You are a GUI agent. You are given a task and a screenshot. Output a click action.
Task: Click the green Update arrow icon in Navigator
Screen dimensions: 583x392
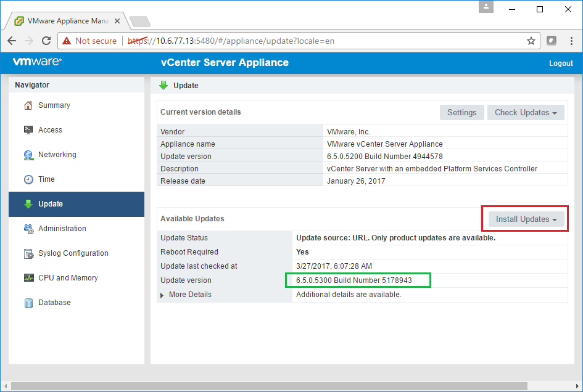coord(28,204)
